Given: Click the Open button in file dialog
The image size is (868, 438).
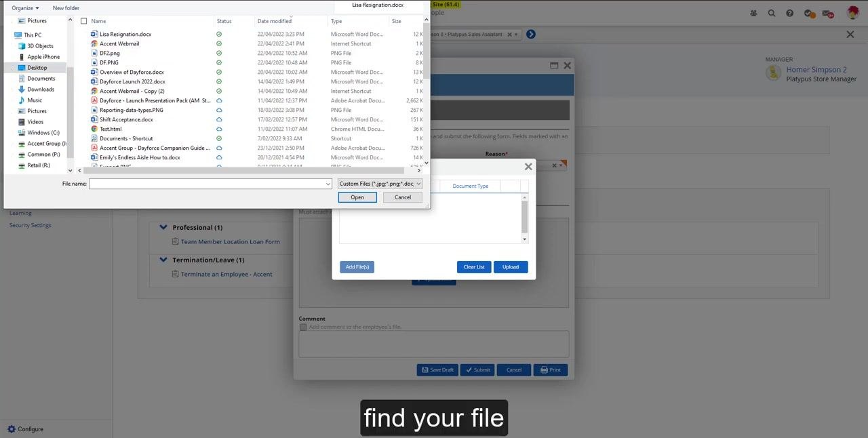Looking at the screenshot, I should click(x=357, y=197).
